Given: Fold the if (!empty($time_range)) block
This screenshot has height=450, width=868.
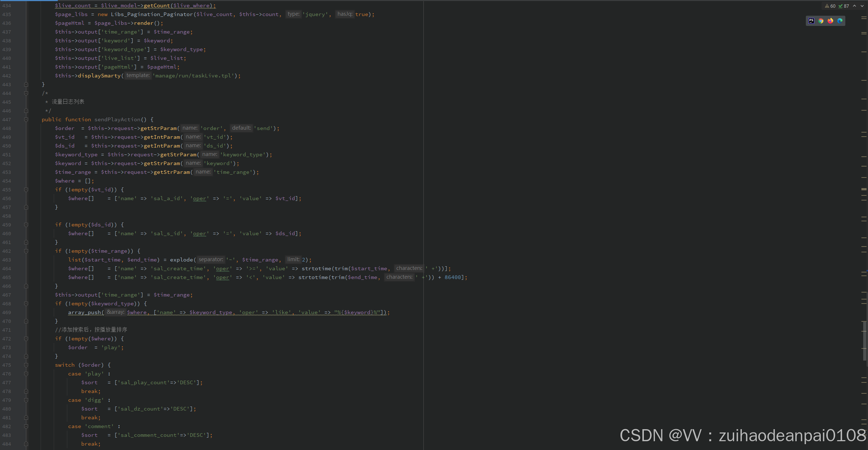Looking at the screenshot, I should point(26,251).
